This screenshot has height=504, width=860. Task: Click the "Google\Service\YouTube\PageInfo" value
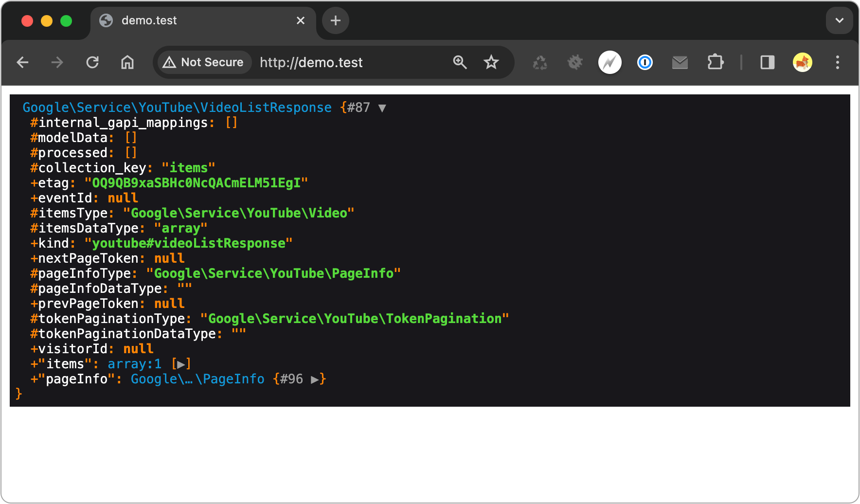(x=273, y=273)
